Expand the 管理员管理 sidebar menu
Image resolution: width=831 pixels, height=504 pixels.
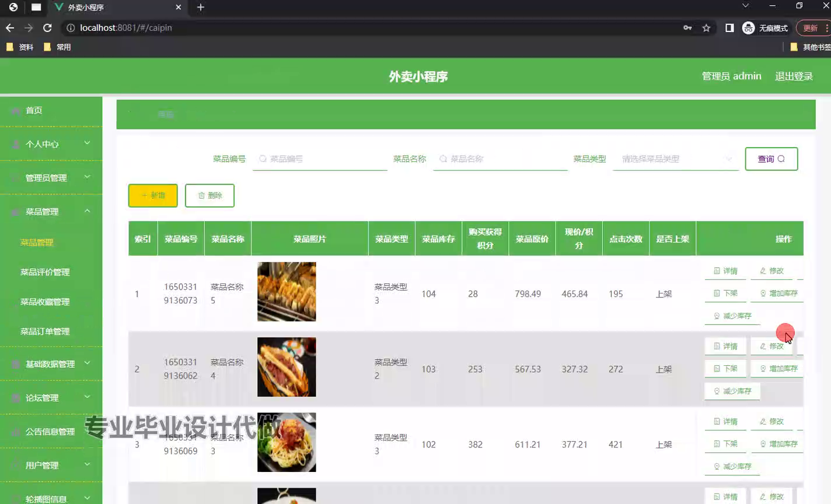pos(51,177)
